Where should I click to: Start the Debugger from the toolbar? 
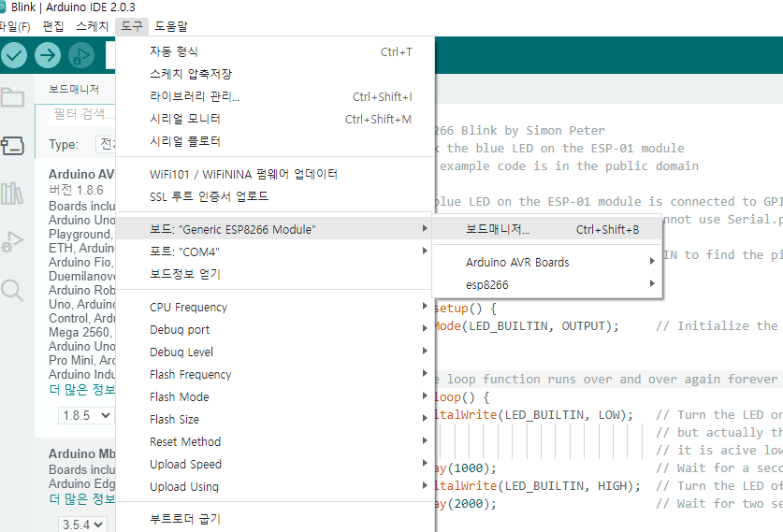click(80, 55)
